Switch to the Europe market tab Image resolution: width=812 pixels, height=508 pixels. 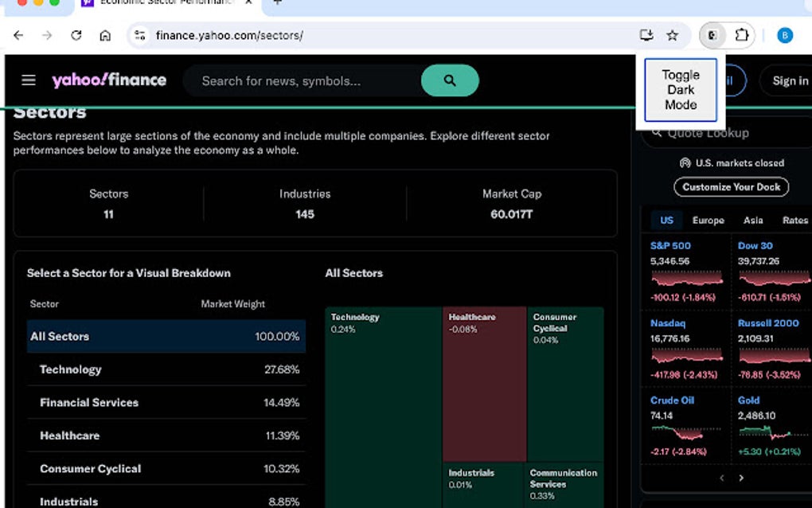(708, 220)
